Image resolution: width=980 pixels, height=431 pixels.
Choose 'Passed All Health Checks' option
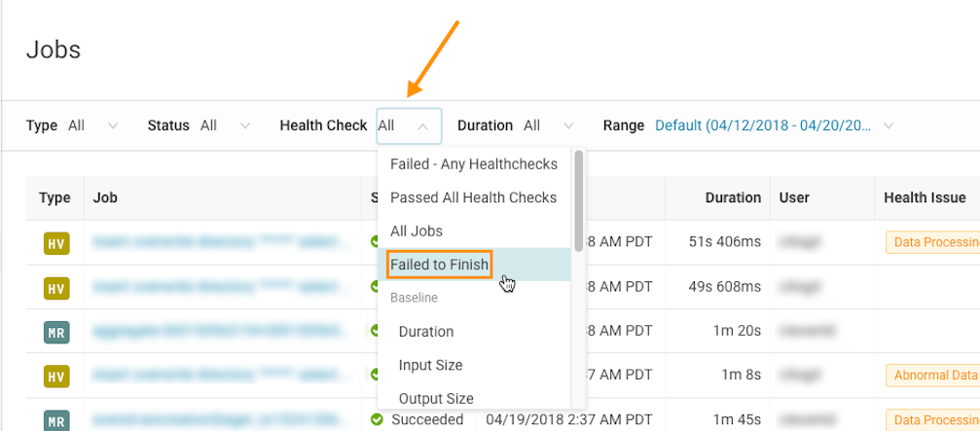[474, 198]
